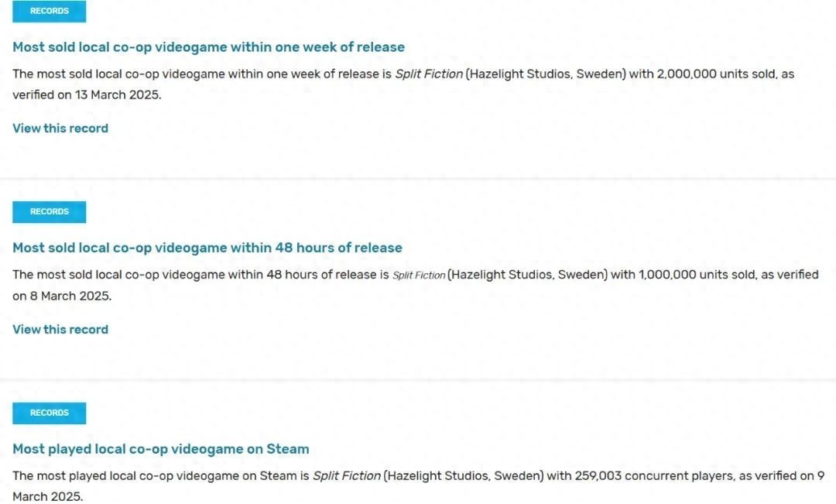Click the RECORDS badge above Steam record
The width and height of the screenshot is (836, 504).
[49, 413]
